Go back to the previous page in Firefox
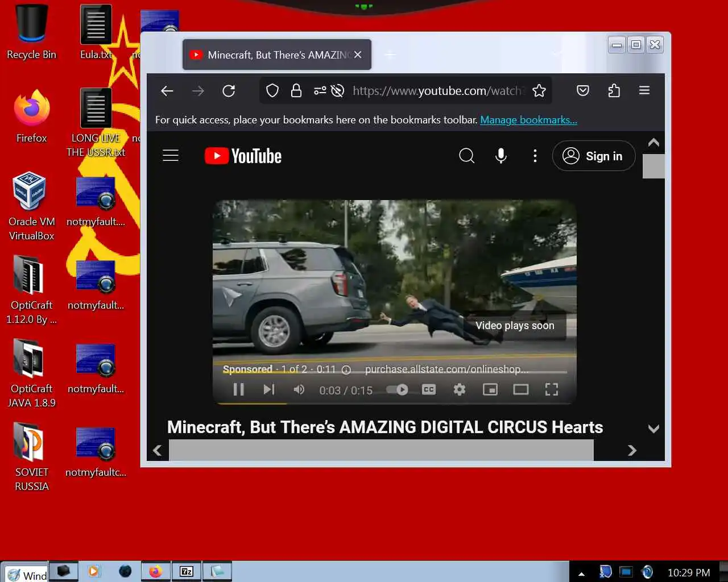728x582 pixels. [167, 91]
